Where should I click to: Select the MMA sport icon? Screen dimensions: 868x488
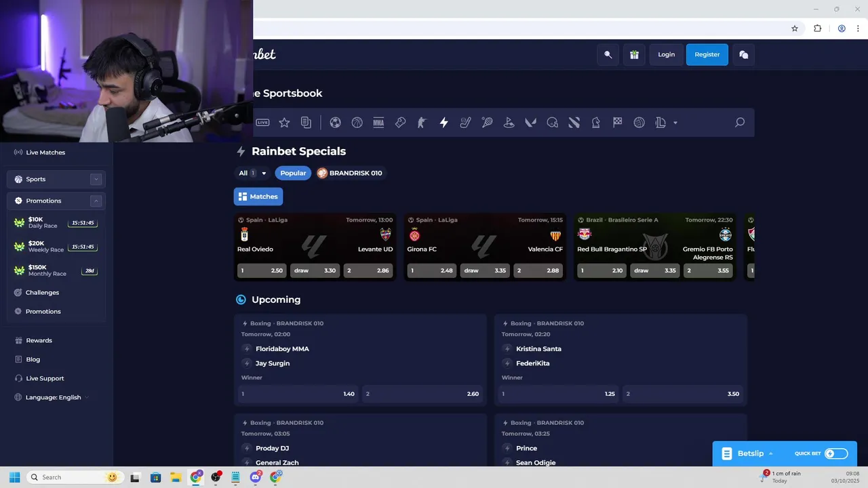pyautogui.click(x=378, y=123)
